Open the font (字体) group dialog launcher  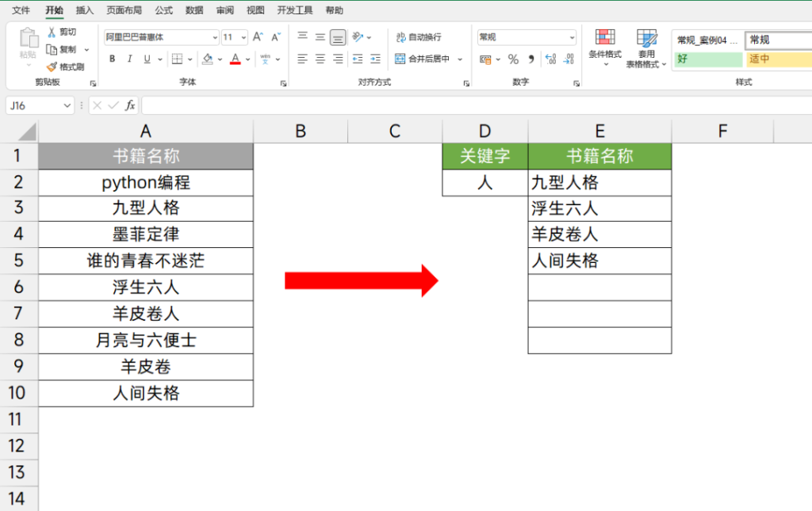283,83
